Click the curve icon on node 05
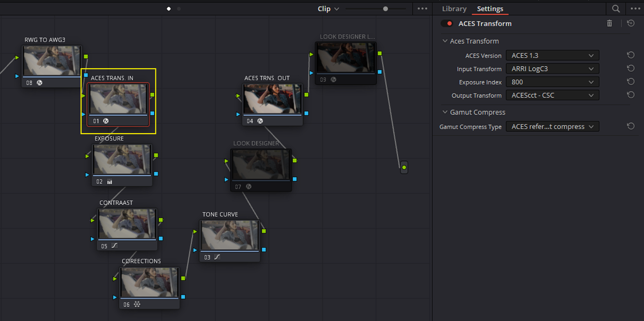 tap(115, 246)
